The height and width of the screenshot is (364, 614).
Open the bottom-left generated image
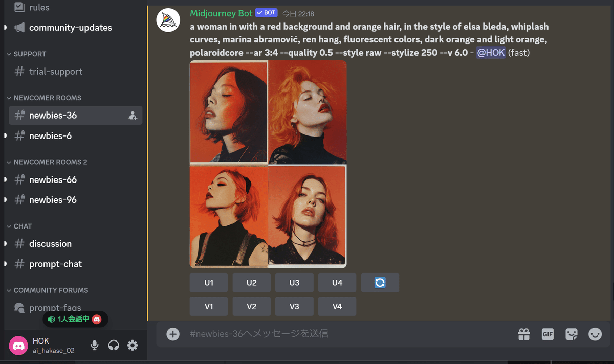pyautogui.click(x=229, y=216)
